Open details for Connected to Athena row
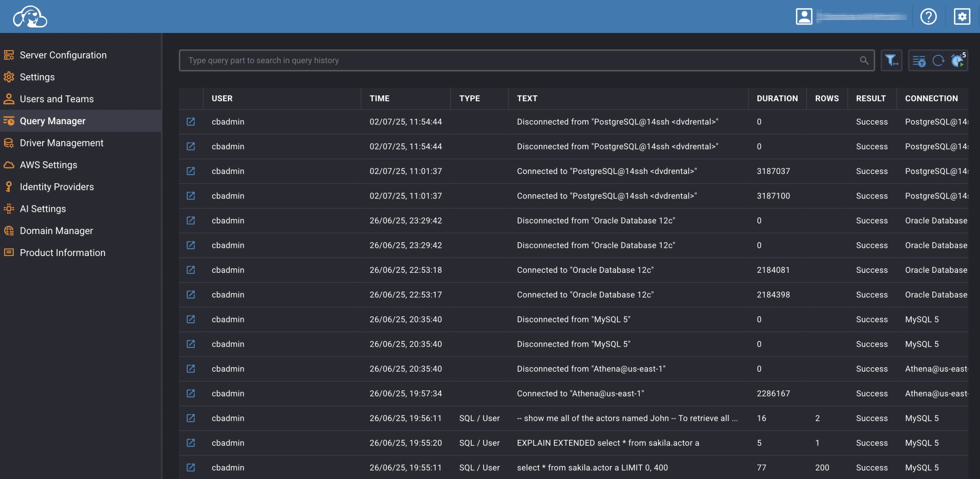Screen dimensions: 980x479 191,394
